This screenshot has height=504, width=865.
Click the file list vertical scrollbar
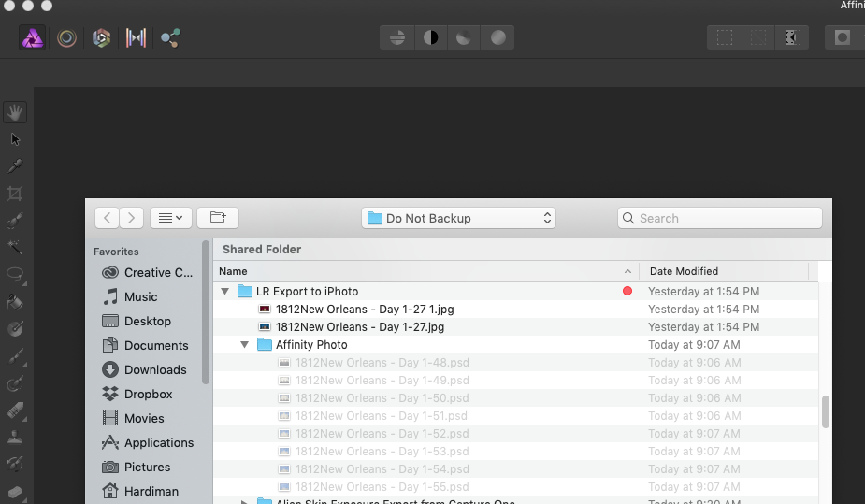coord(826,411)
